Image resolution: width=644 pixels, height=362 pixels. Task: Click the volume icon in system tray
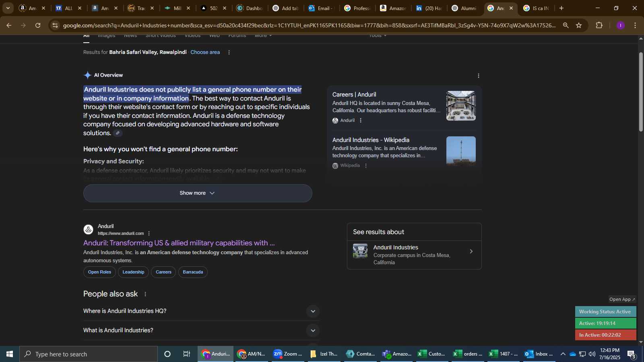[592, 354]
